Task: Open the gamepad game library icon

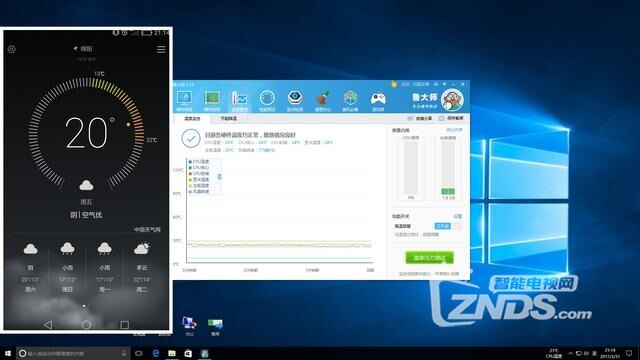Action: (x=378, y=100)
